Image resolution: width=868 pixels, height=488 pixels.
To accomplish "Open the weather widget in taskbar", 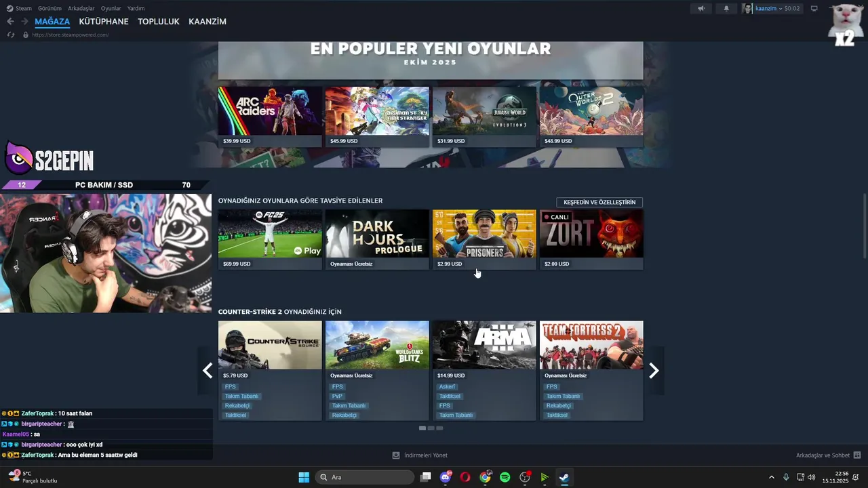I will click(x=33, y=477).
